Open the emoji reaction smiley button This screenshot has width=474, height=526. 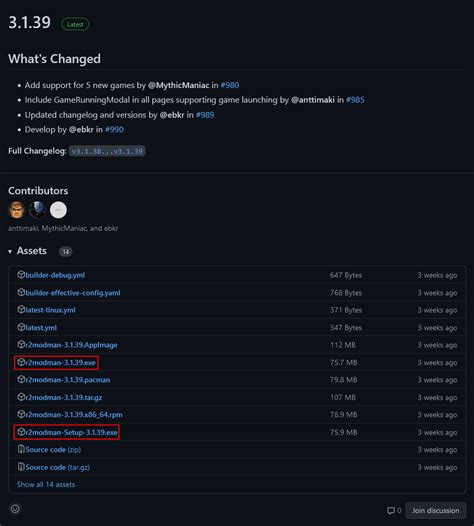tap(15, 509)
